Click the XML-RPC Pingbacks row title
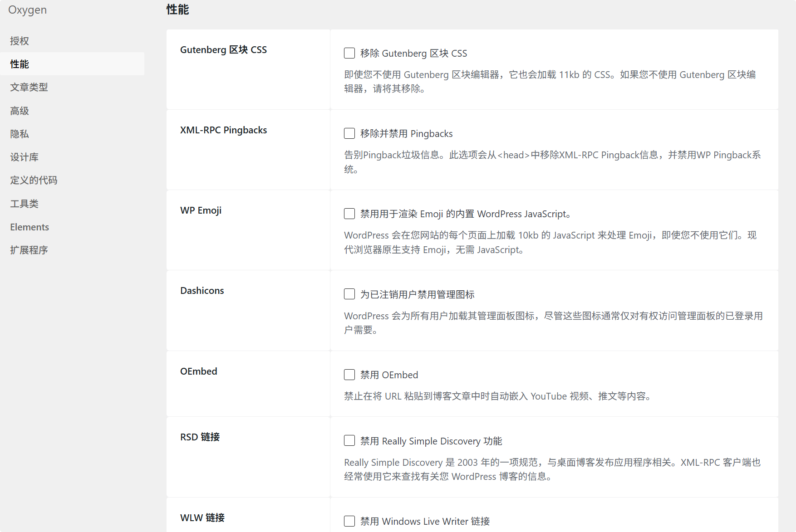The image size is (796, 532). 223,130
